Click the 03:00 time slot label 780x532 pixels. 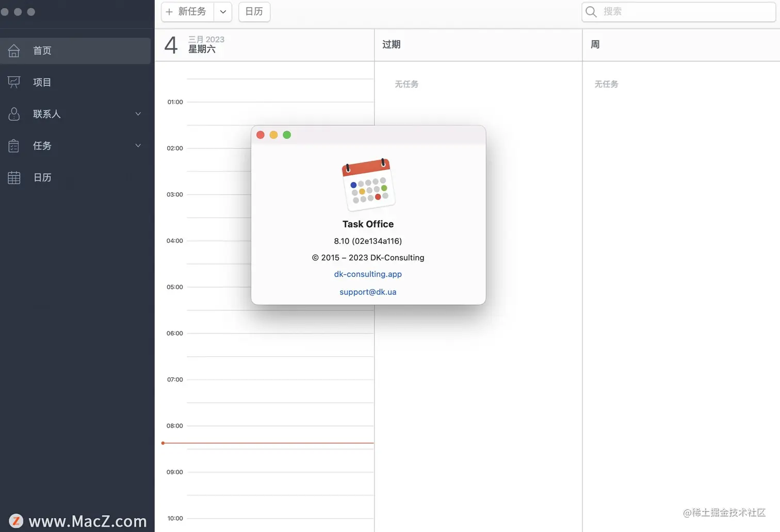click(x=175, y=195)
